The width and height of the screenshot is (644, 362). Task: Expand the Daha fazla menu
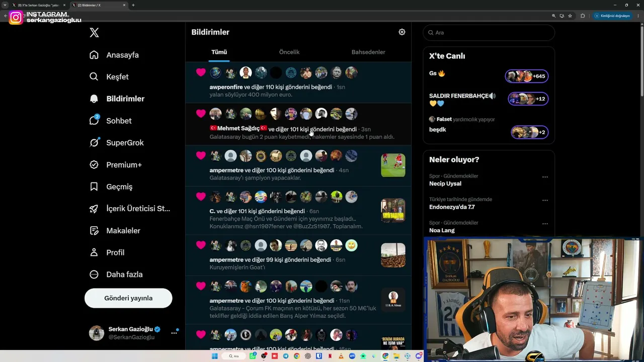tap(116, 275)
